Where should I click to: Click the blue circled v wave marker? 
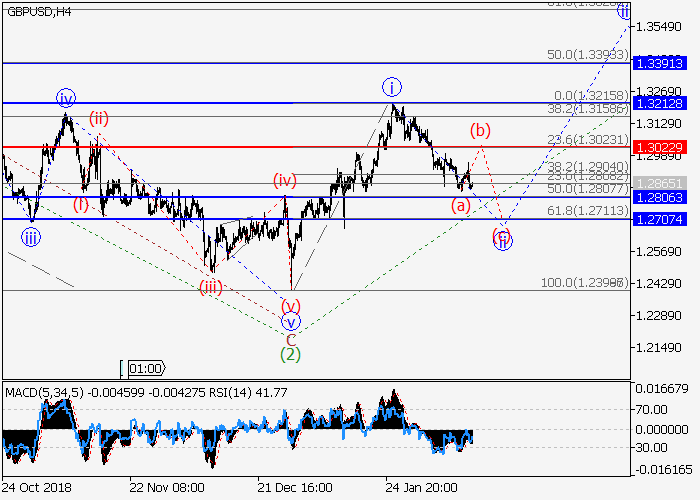[290, 322]
